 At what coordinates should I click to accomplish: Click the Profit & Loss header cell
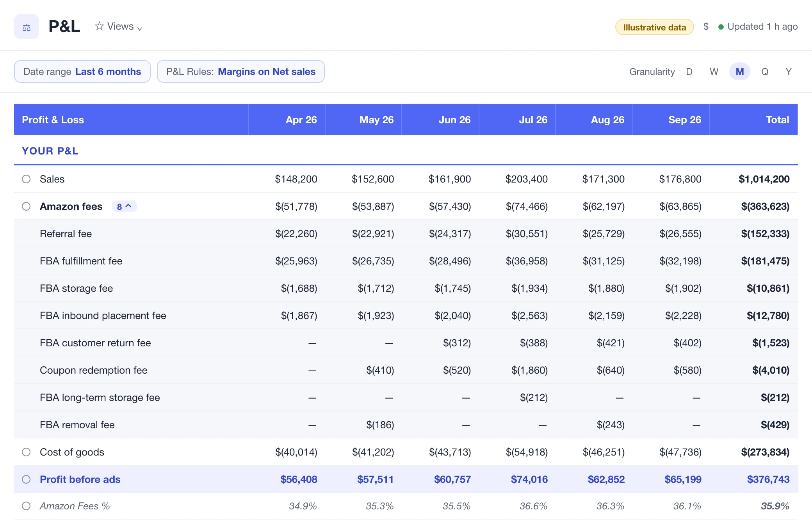click(131, 119)
